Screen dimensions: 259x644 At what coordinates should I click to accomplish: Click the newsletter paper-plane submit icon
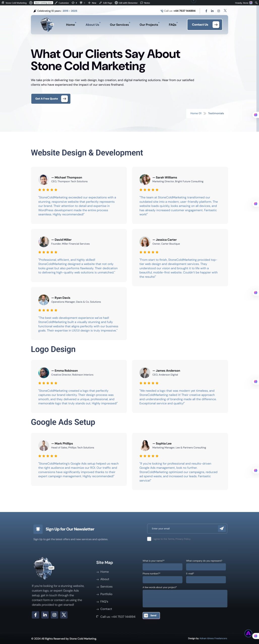pos(221,529)
